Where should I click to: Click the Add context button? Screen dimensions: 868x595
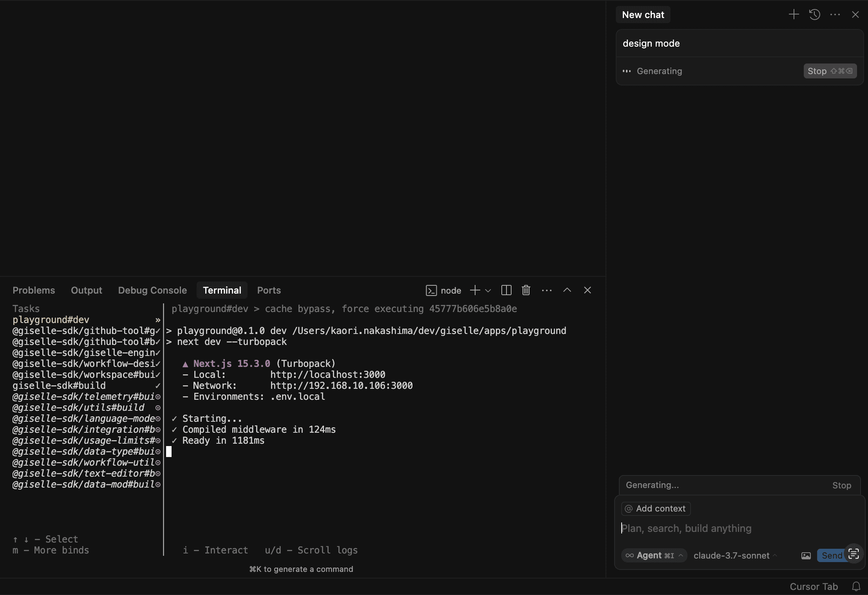(655, 508)
